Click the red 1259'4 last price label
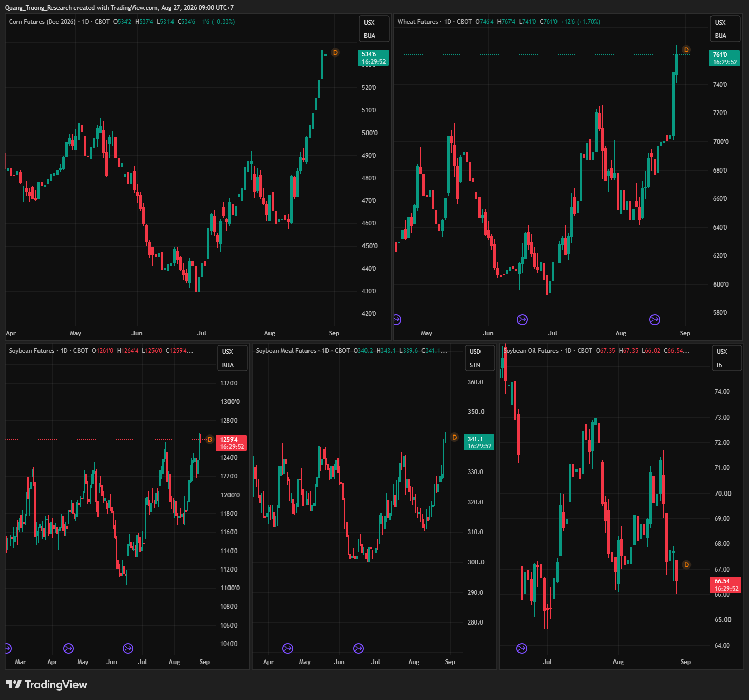749x700 pixels. pos(232,443)
